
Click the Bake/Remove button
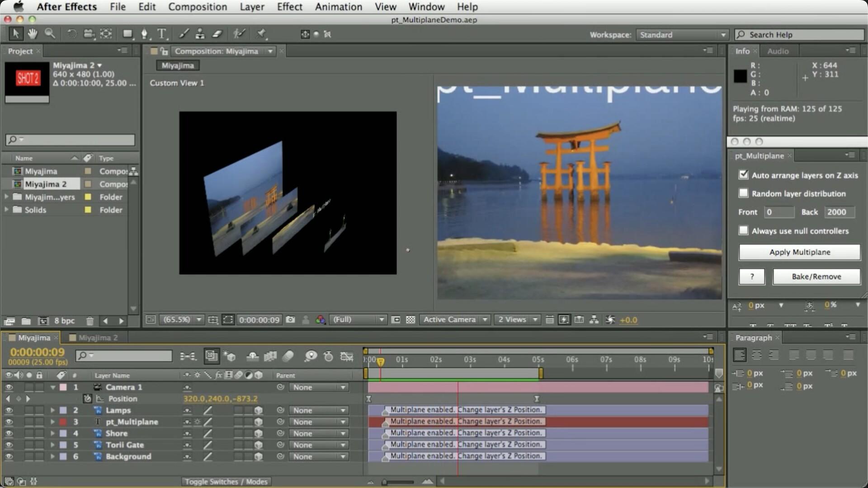816,277
